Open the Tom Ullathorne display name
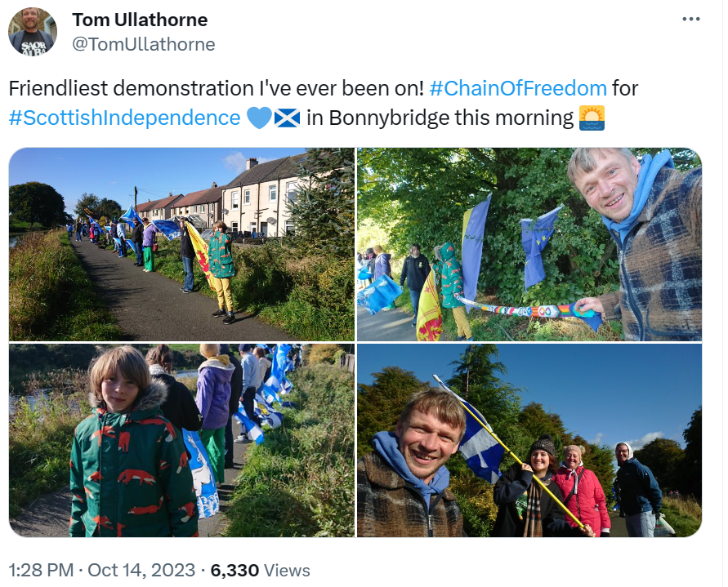 [140, 20]
